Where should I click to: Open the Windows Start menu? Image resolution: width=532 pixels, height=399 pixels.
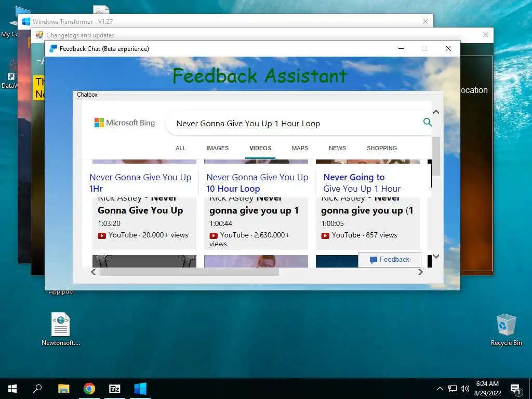pos(12,389)
